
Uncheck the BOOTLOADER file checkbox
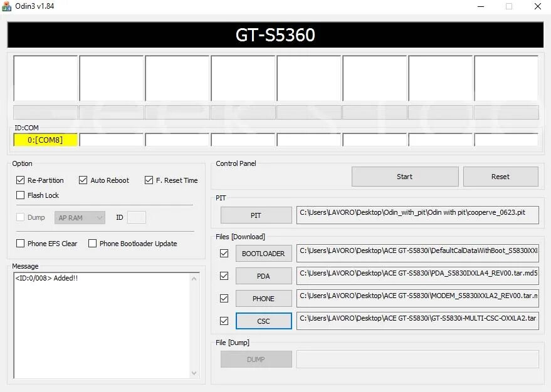pyautogui.click(x=224, y=254)
